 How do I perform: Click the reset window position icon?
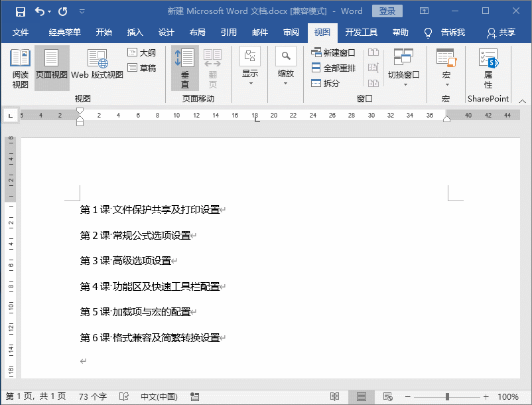[x=373, y=83]
